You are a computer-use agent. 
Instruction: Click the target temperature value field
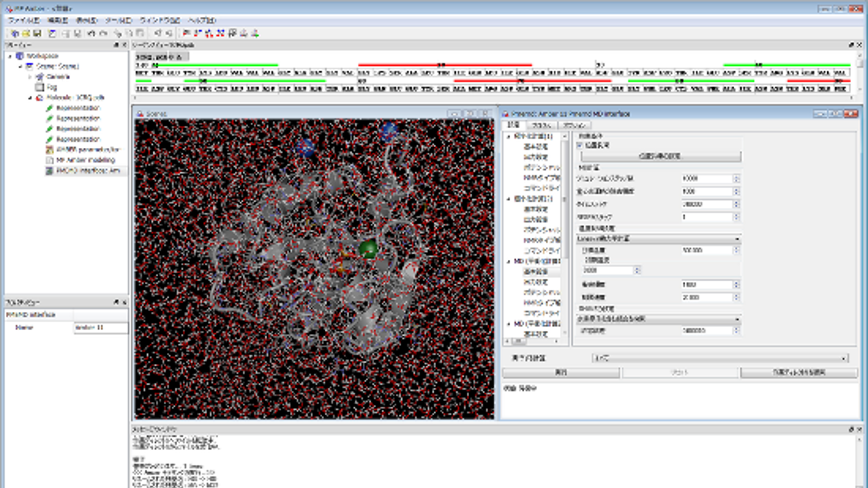click(x=707, y=250)
